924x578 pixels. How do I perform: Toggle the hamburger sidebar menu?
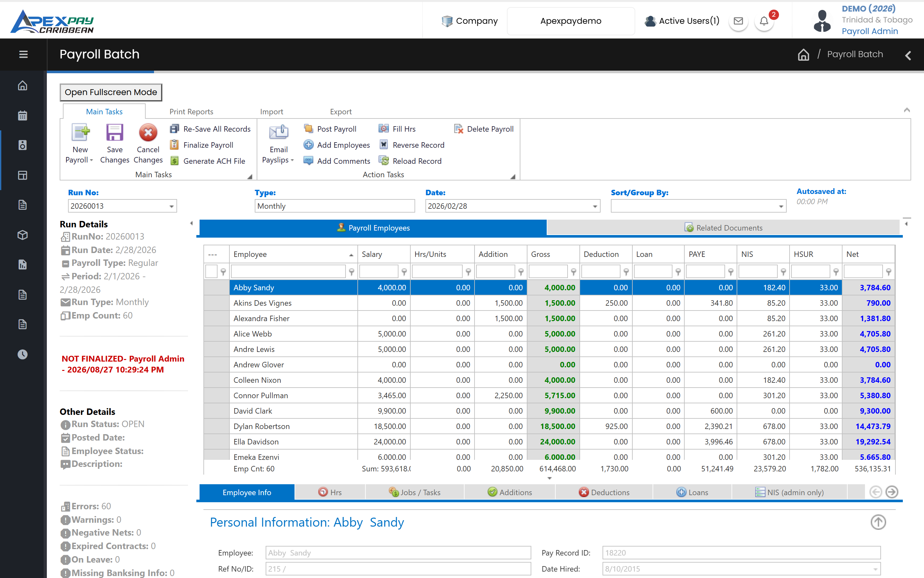pyautogui.click(x=23, y=54)
